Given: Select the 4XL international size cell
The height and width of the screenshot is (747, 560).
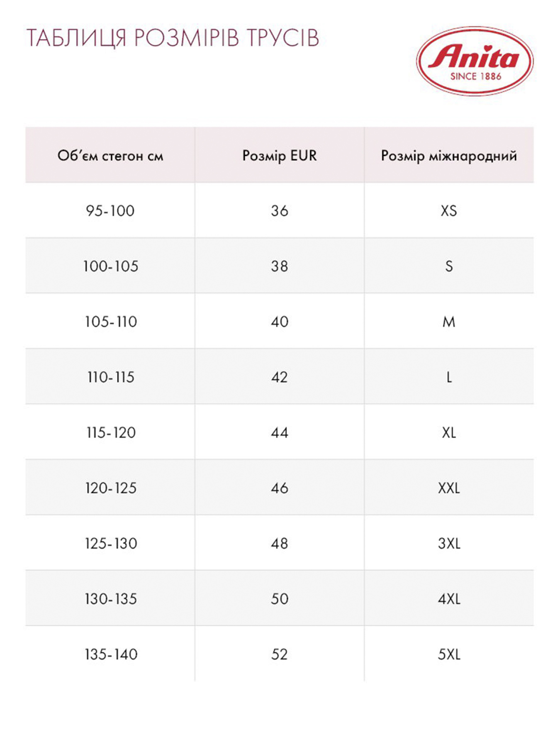Looking at the screenshot, I should tap(449, 599).
